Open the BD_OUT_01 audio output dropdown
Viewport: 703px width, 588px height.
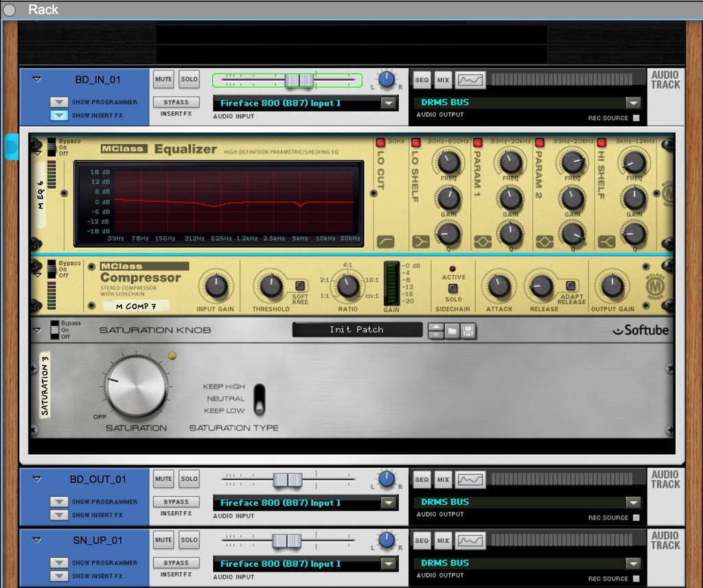tap(633, 503)
